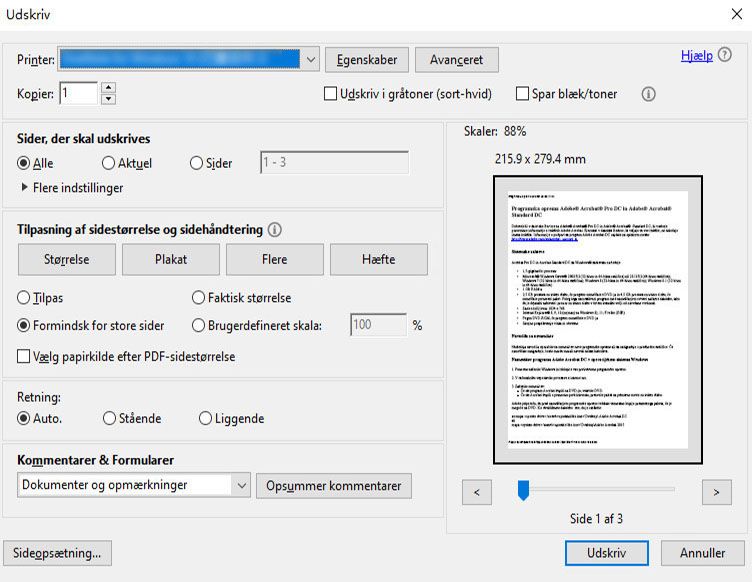This screenshot has width=752, height=582.
Task: Open Dokumenter og opmærkninger dropdown
Action: 134,486
